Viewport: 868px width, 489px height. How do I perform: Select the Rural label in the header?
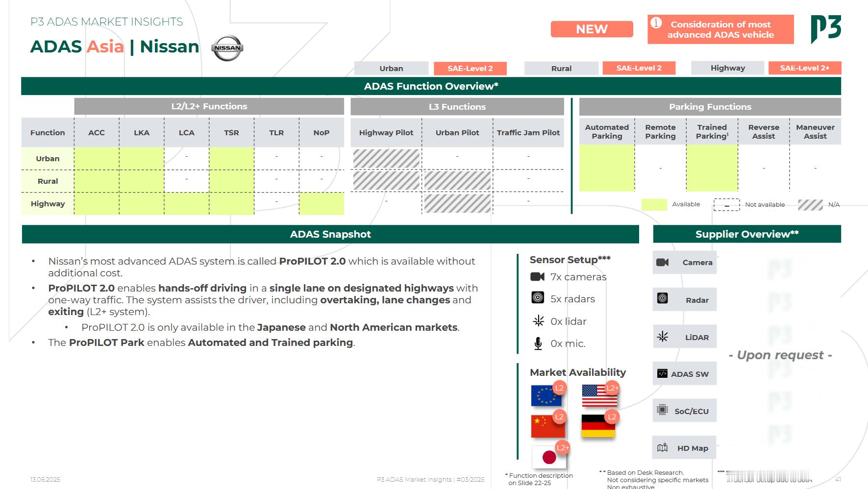pyautogui.click(x=561, y=68)
